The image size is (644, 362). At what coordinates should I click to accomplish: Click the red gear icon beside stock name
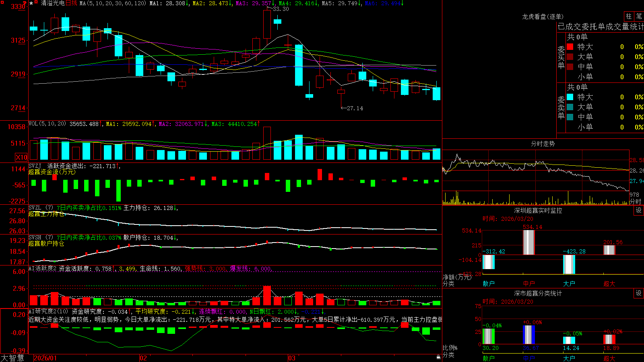click(36, 2)
